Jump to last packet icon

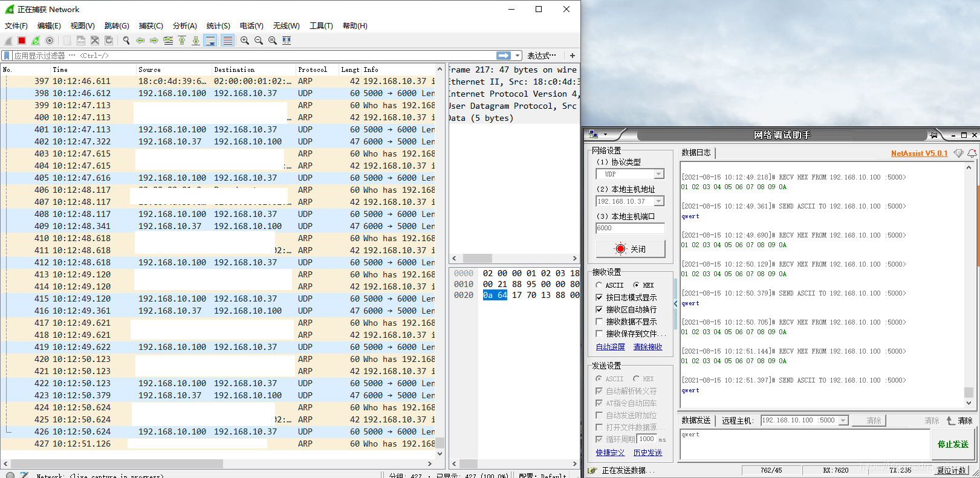(x=196, y=40)
